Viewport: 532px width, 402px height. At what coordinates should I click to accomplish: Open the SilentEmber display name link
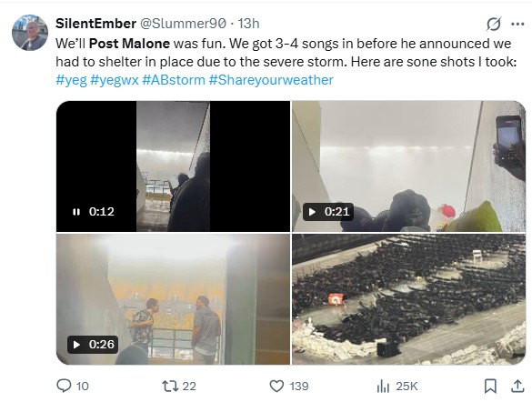[x=95, y=24]
